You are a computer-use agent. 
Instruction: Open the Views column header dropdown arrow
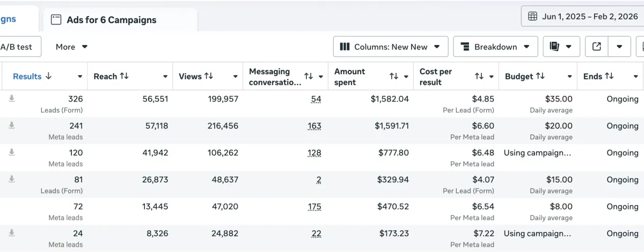[x=235, y=77]
